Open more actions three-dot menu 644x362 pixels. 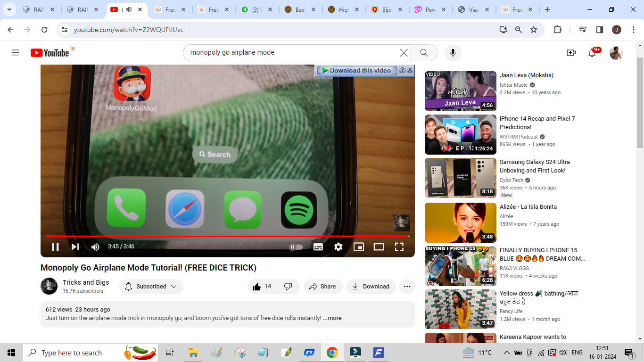(407, 286)
